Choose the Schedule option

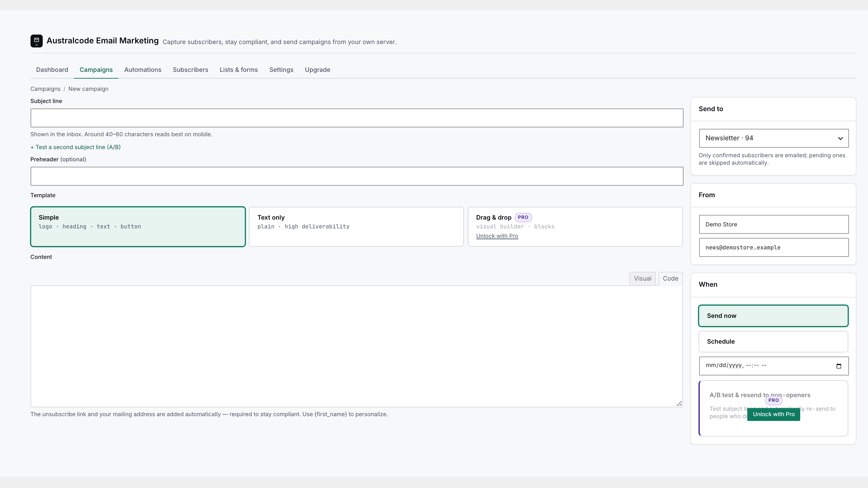click(x=773, y=342)
